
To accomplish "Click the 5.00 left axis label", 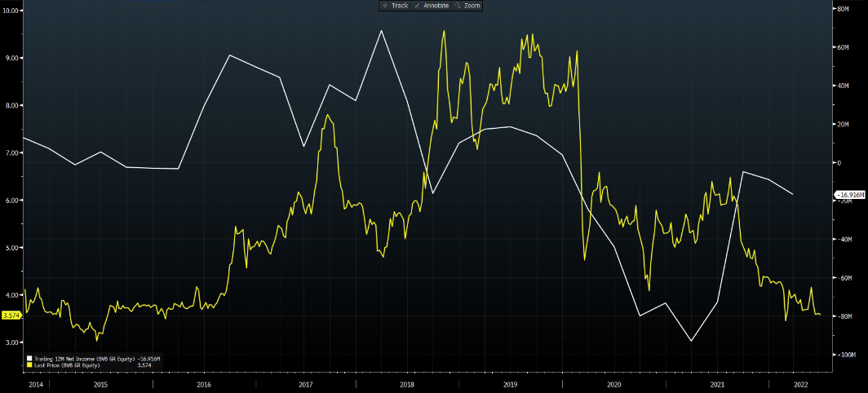I will 13,248.
